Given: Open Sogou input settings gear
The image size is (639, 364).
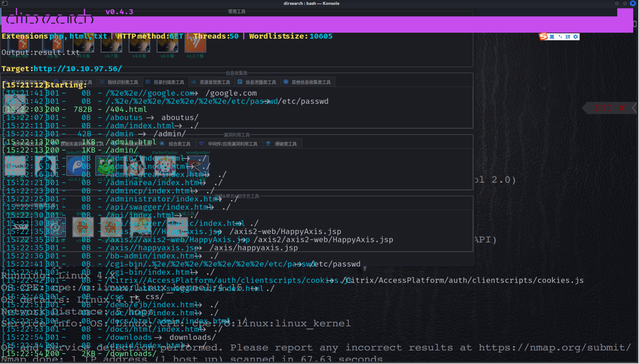Looking at the screenshot, I should (576, 37).
